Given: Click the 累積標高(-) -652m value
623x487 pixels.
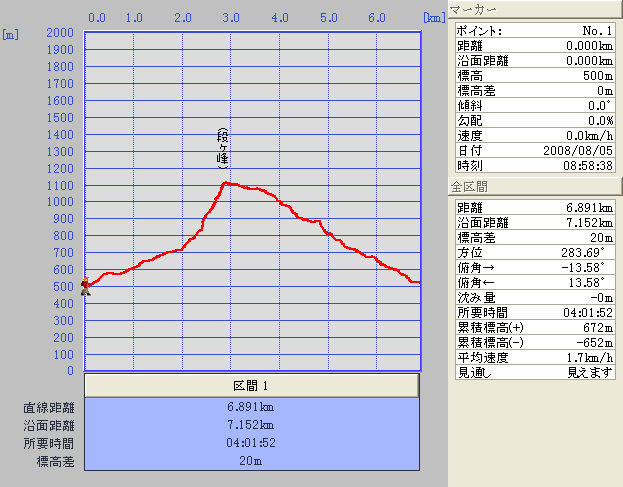Looking at the screenshot, I should 595,342.
